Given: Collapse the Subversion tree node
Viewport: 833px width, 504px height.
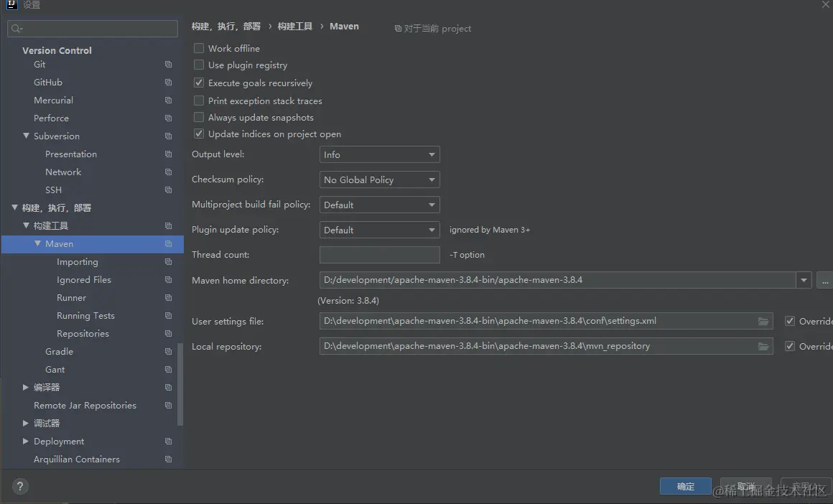Looking at the screenshot, I should tap(26, 136).
